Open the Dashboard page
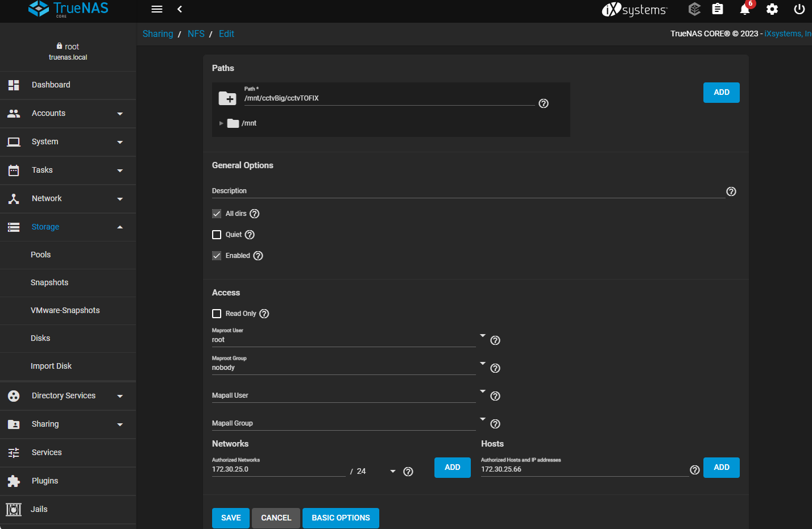The image size is (812, 529). (68, 85)
